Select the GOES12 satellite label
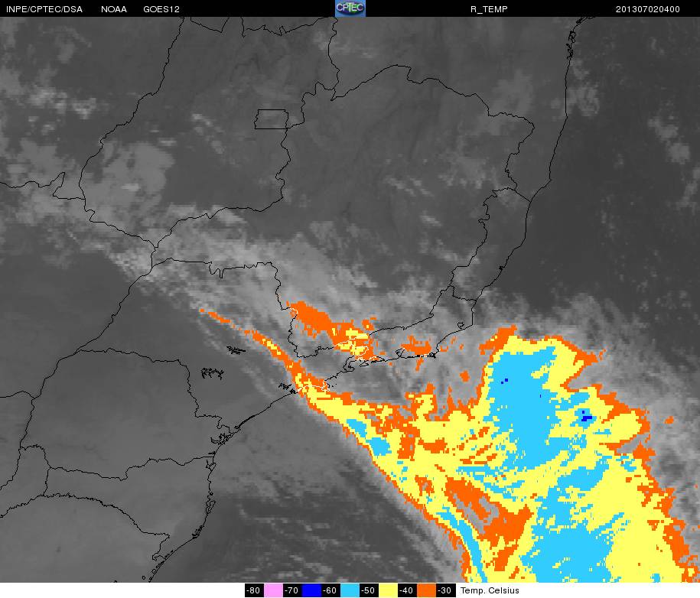700x598 pixels. (x=161, y=9)
